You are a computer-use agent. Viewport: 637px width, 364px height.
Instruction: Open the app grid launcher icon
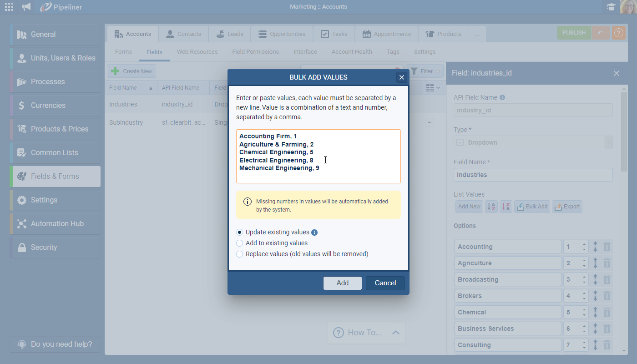pyautogui.click(x=9, y=7)
